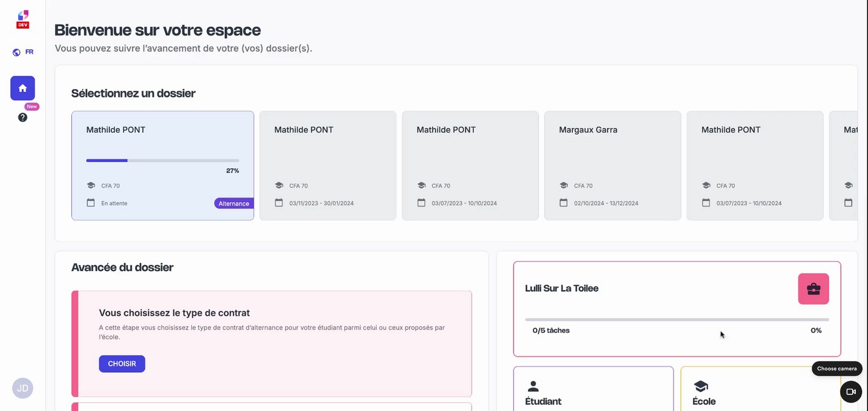Click calendar icon by 03/11/2023 - 30/01/2024
This screenshot has height=411, width=868.
pyautogui.click(x=279, y=203)
